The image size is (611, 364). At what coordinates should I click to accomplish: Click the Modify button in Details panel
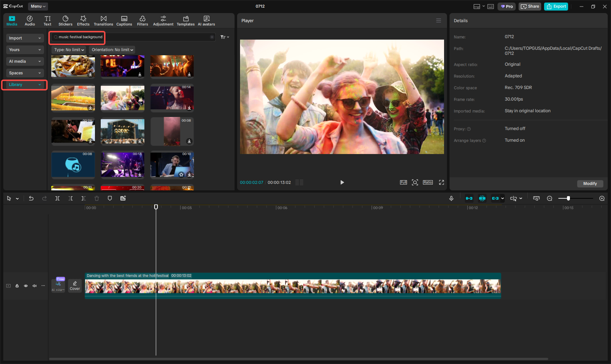[590, 184]
